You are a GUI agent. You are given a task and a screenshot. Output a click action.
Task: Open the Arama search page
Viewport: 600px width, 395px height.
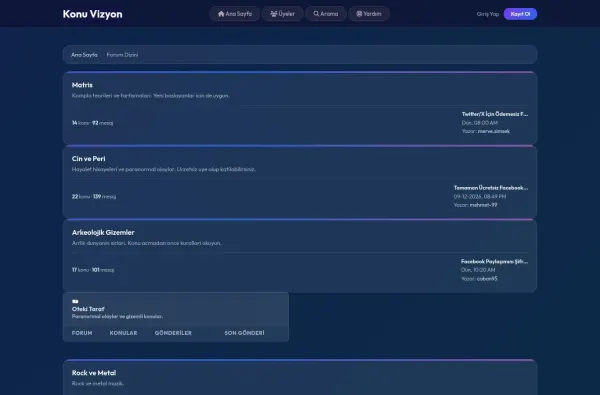326,14
